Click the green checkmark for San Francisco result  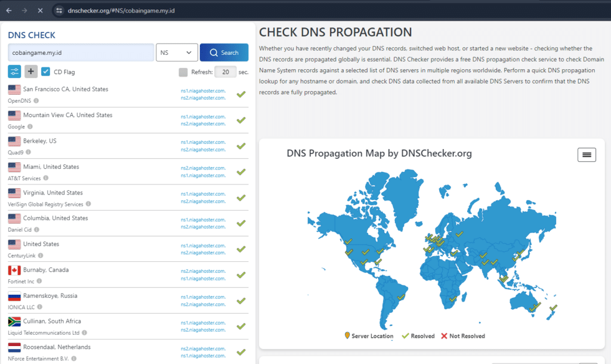click(241, 94)
